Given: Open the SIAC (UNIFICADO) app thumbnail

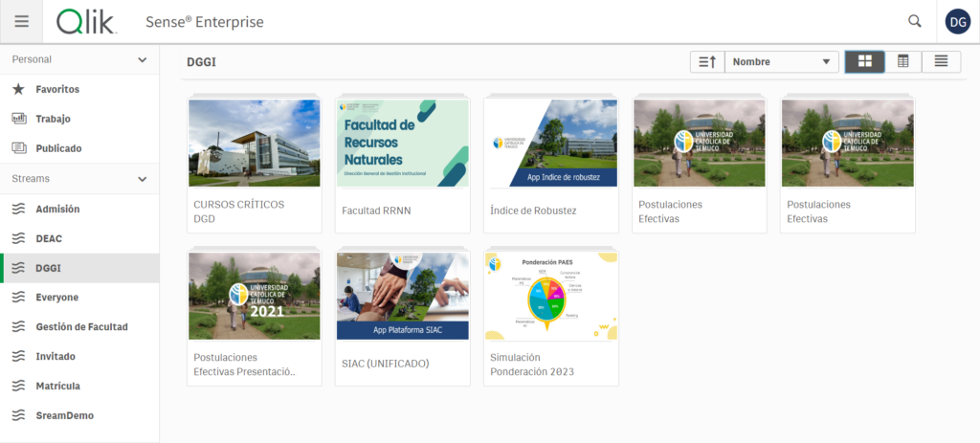Looking at the screenshot, I should click(403, 297).
